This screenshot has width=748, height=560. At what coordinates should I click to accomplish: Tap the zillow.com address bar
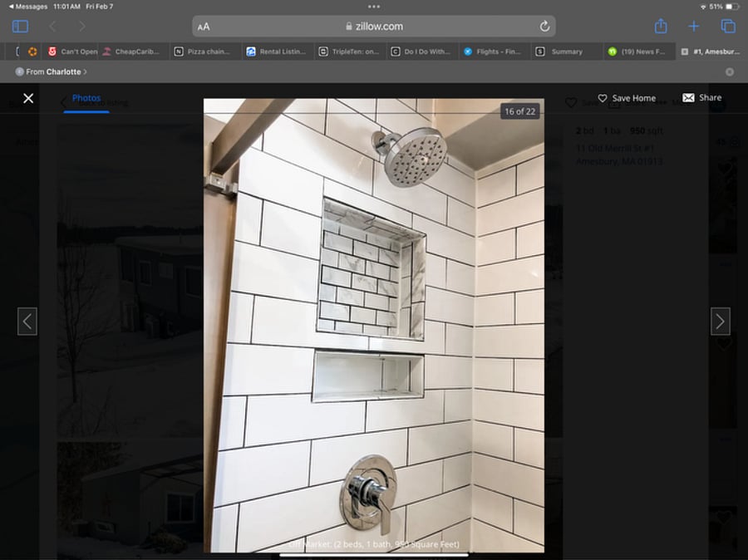374,27
